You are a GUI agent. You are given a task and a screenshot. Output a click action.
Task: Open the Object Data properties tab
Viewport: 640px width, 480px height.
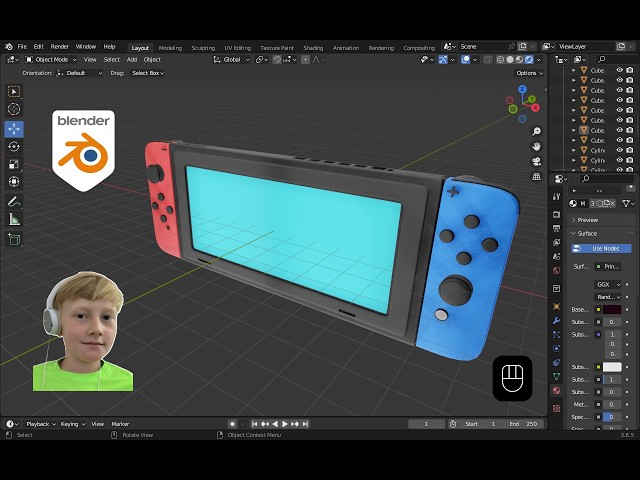(x=556, y=376)
